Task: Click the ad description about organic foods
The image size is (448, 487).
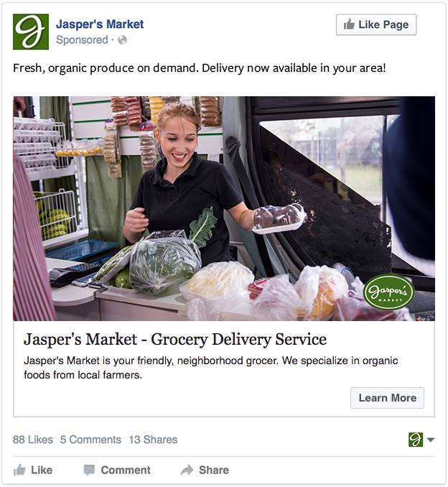Action: pyautogui.click(x=211, y=368)
